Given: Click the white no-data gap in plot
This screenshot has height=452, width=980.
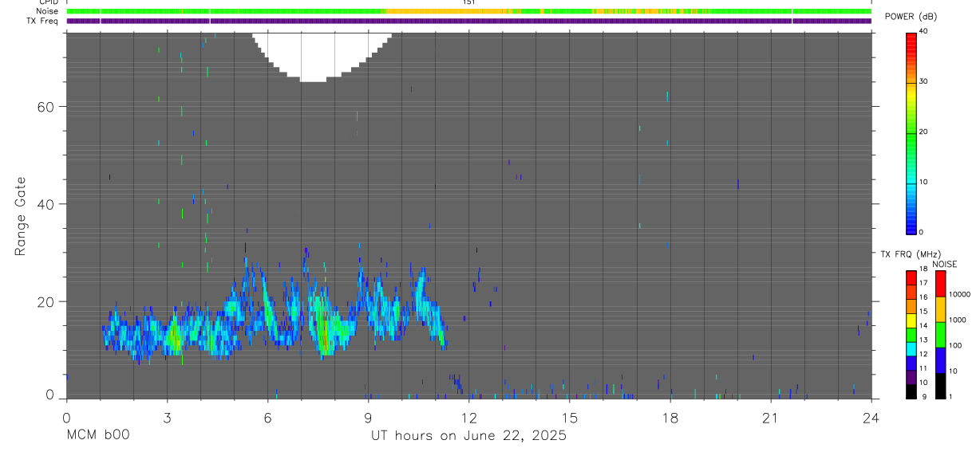Looking at the screenshot, I should (322, 54).
